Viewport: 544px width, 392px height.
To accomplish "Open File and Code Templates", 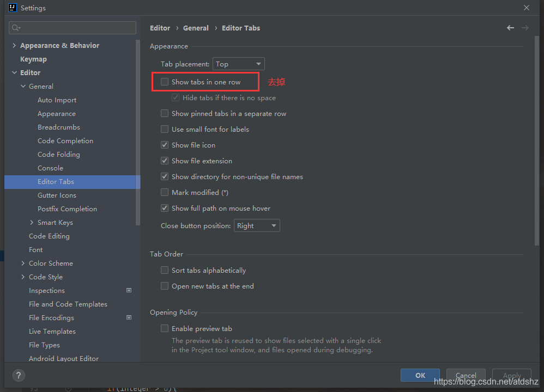I will (x=68, y=304).
